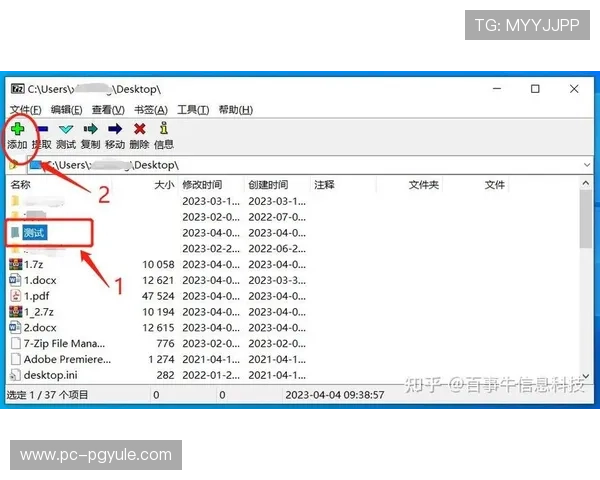Select the file name 1.pdf
The height and width of the screenshot is (480, 600).
37,296
